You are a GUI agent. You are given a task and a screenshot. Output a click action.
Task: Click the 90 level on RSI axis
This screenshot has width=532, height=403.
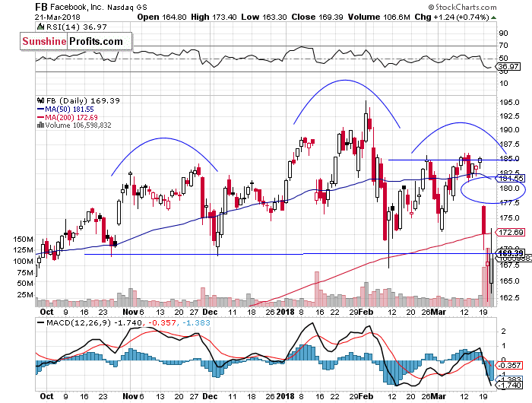pyautogui.click(x=503, y=33)
